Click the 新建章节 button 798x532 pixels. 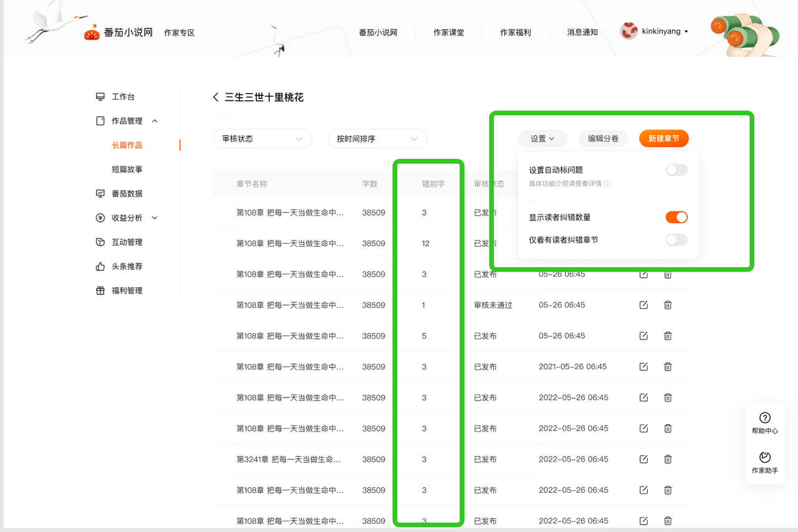click(x=663, y=139)
